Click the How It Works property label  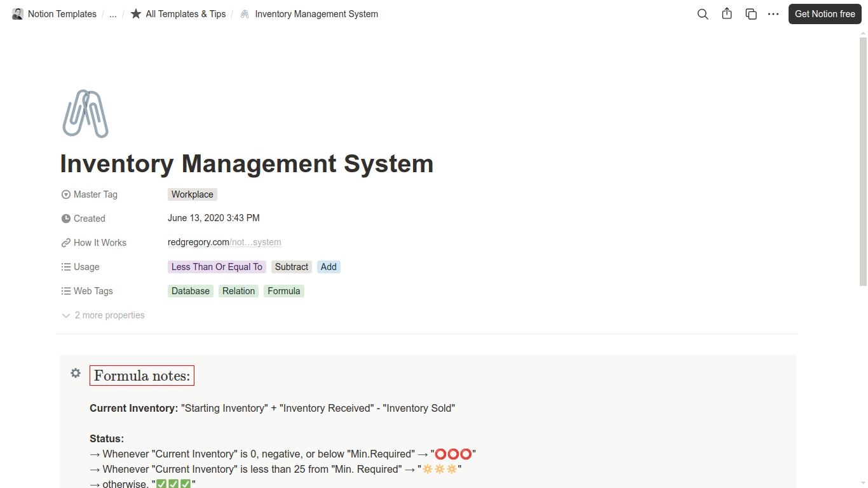point(100,243)
